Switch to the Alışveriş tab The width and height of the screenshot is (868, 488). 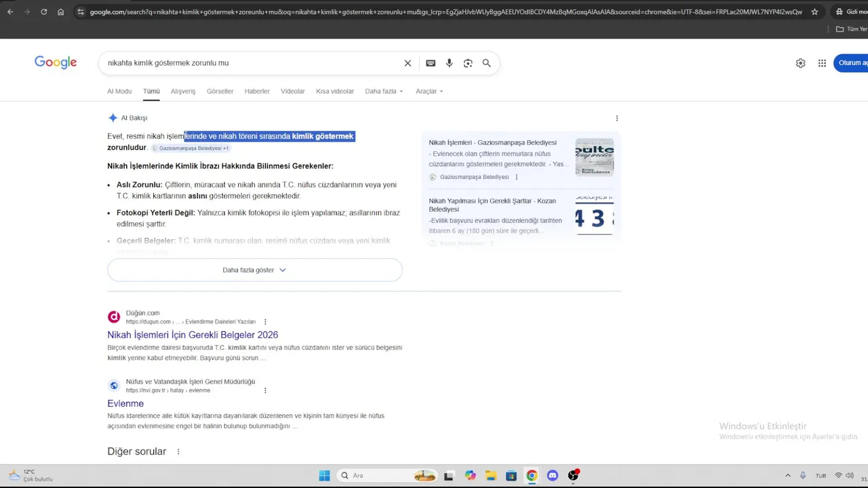point(183,91)
